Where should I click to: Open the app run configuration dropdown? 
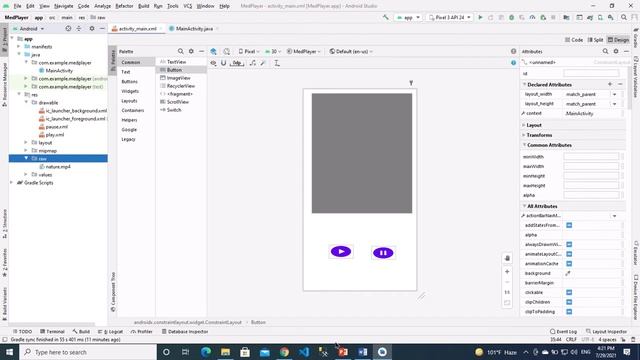pyautogui.click(x=407, y=18)
